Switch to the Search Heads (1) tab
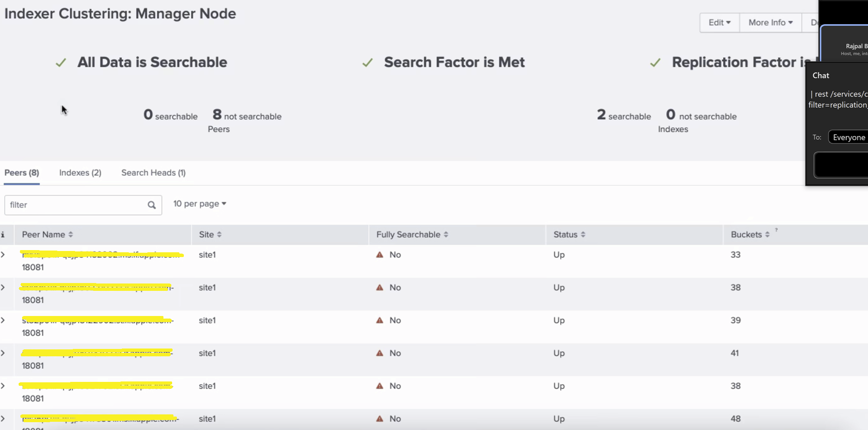Screen dimensions: 868x430 click(153, 173)
